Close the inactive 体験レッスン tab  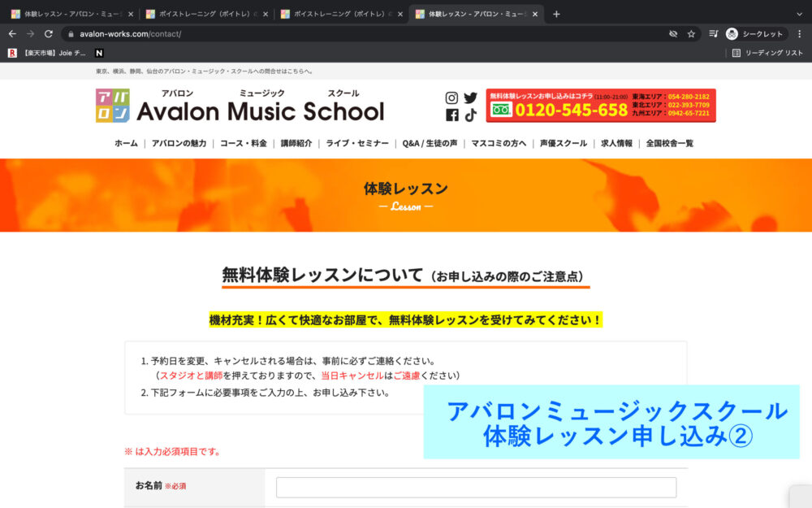(131, 14)
